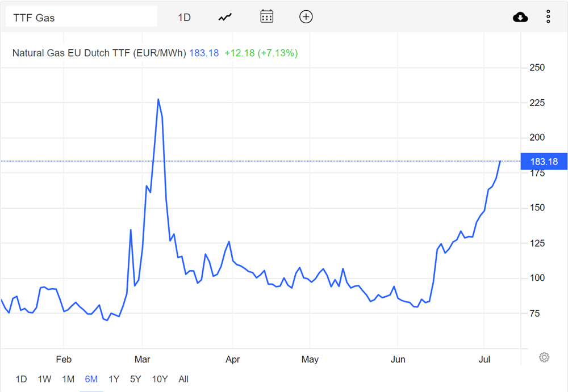Click the 150 price axis label
Screen dimensions: 568x392
[x=537, y=208]
